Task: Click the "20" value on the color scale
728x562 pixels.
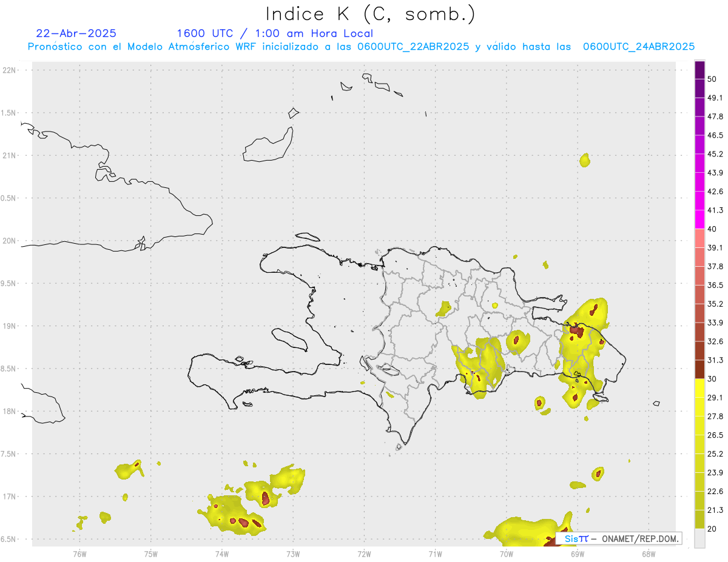Action: click(x=712, y=528)
